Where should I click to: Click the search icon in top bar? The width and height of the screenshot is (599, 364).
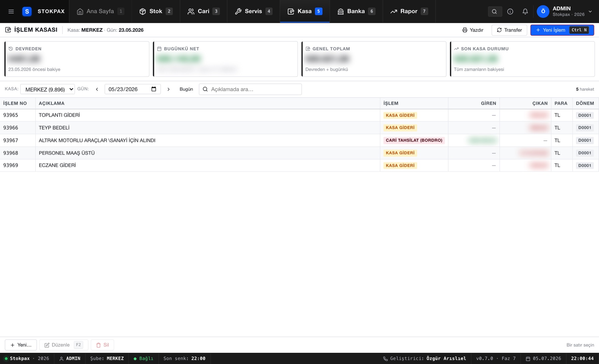pos(495,11)
